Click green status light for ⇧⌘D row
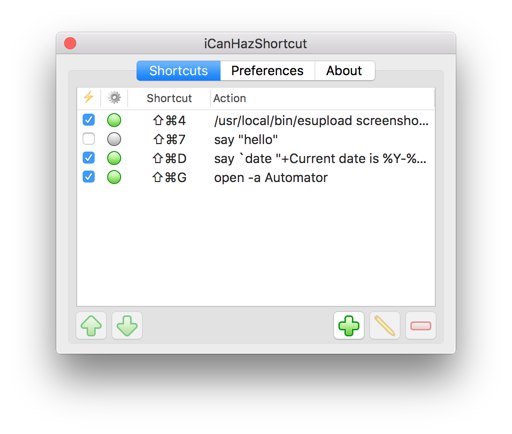This screenshot has height=434, width=512. click(114, 158)
